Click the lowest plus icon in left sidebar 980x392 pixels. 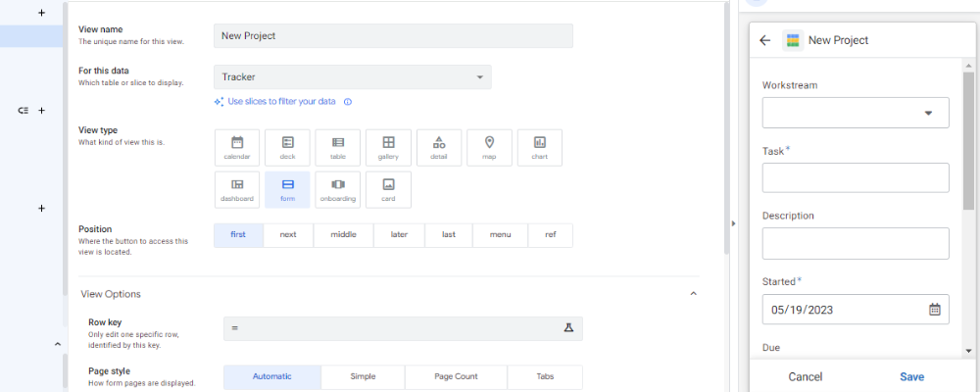[42, 208]
